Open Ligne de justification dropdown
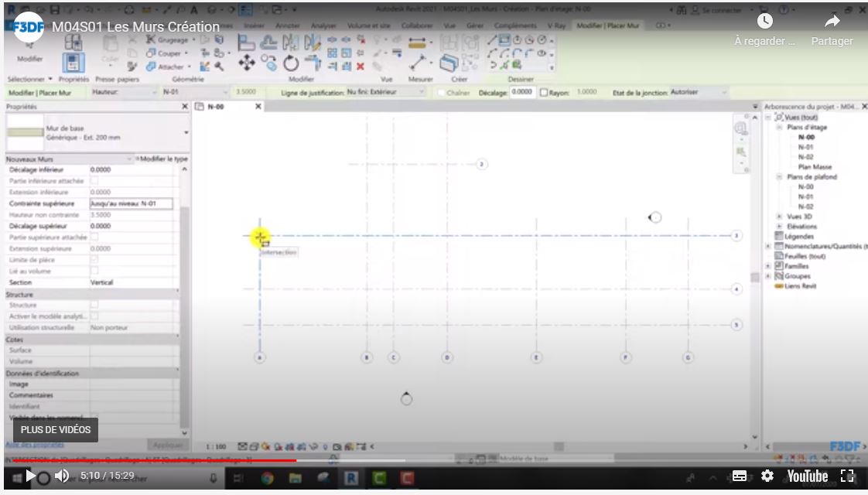 click(386, 92)
